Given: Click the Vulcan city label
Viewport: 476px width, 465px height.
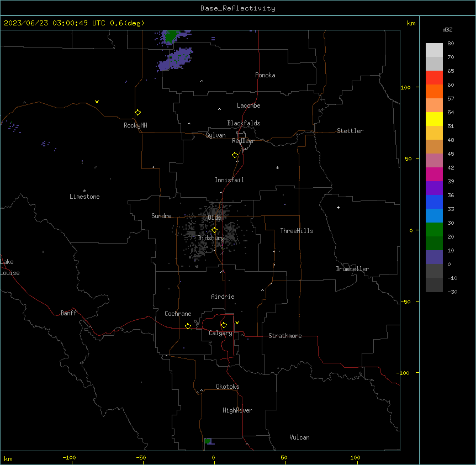Looking at the screenshot, I should [300, 437].
